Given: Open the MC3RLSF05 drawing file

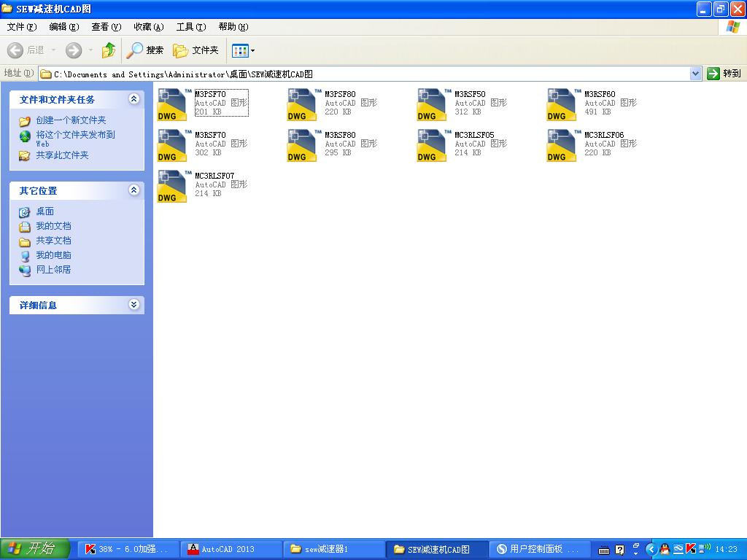Looking at the screenshot, I should pos(430,144).
